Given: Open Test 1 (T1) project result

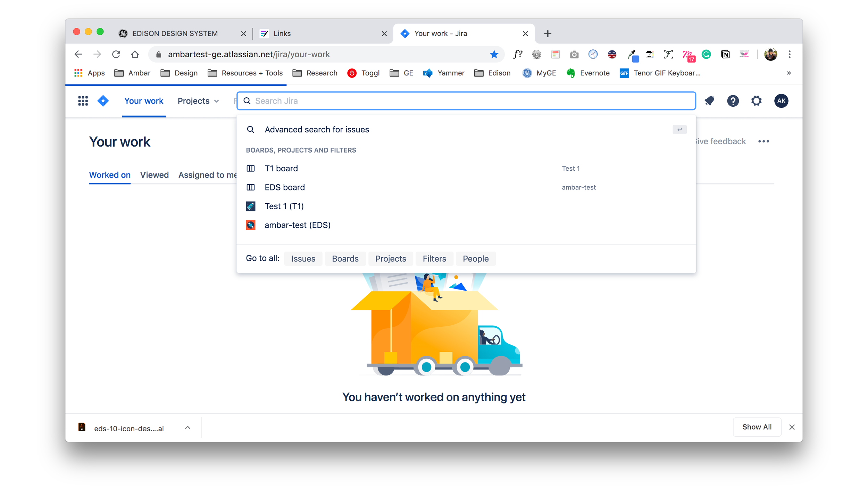Looking at the screenshot, I should point(466,206).
